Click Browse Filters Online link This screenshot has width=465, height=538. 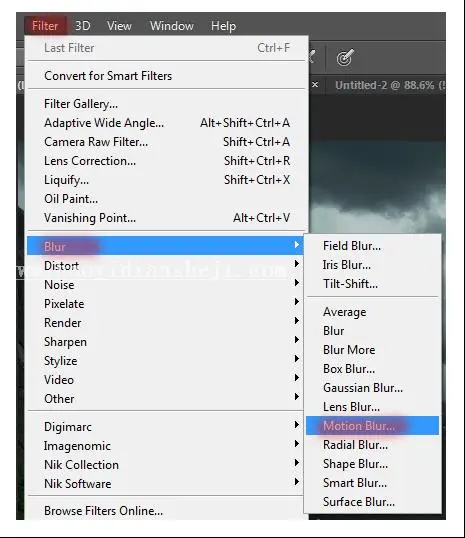tap(103, 511)
